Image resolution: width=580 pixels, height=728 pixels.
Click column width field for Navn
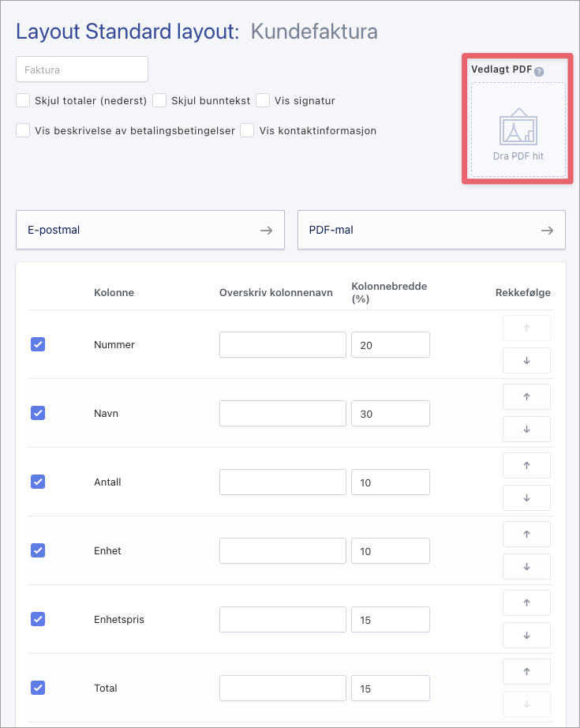(x=390, y=414)
